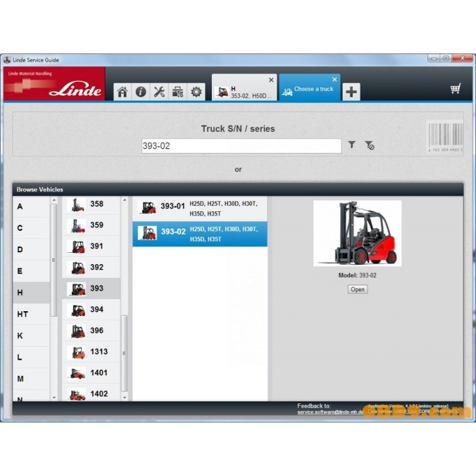Close the Choose a truck tab
The width and height of the screenshot is (476, 476).
(x=334, y=80)
